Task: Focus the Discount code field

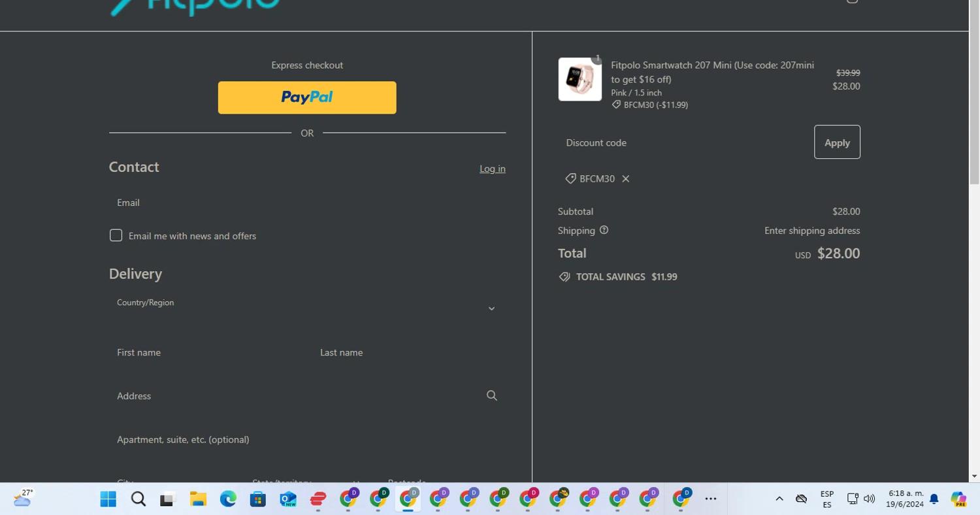Action: click(x=683, y=142)
